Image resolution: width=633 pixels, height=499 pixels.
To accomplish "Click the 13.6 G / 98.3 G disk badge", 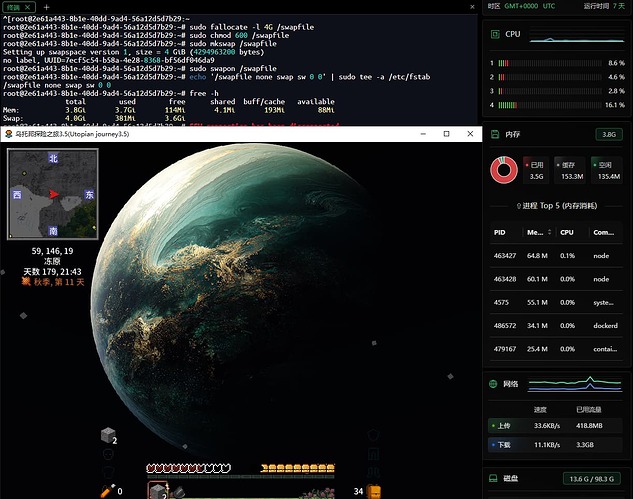I will click(x=591, y=479).
